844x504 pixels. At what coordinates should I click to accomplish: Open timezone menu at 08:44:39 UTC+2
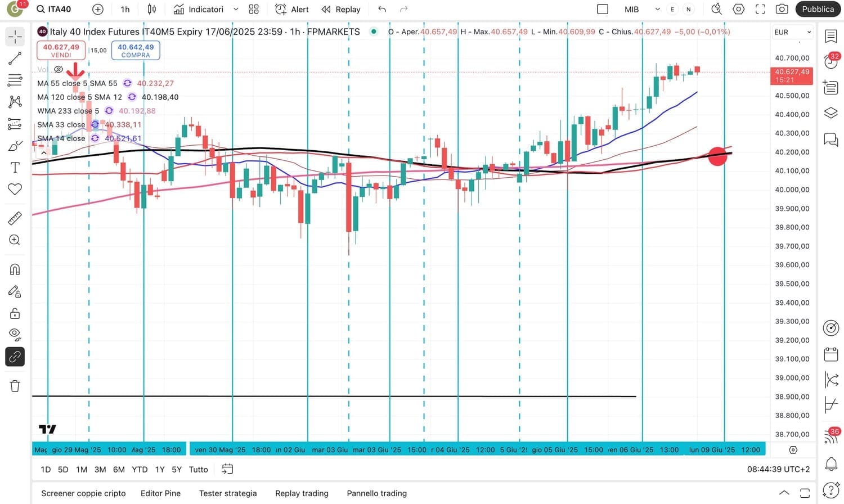[778, 469]
